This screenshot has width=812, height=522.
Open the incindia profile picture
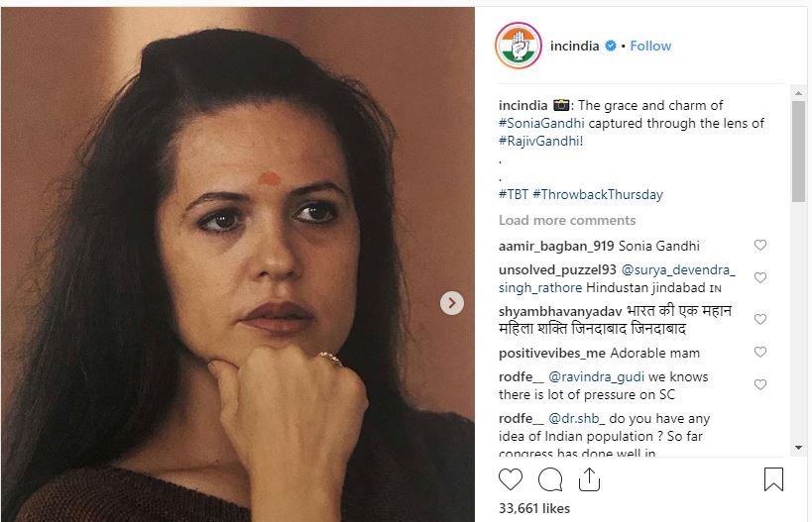pos(519,46)
